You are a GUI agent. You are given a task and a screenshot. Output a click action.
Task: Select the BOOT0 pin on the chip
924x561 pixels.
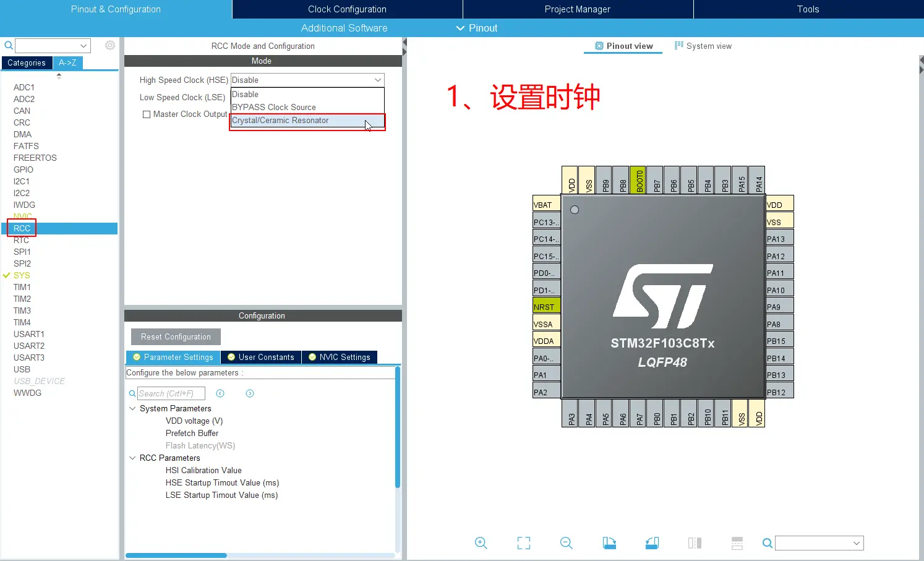(x=638, y=180)
